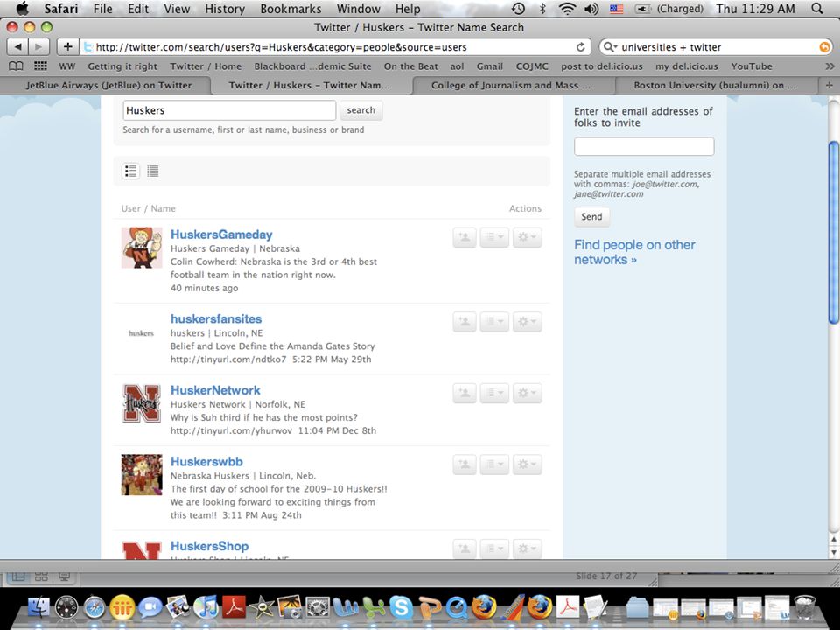This screenshot has height=630, width=840.
Task: Select Slide Sorter view in PowerPoint window
Action: 41,577
